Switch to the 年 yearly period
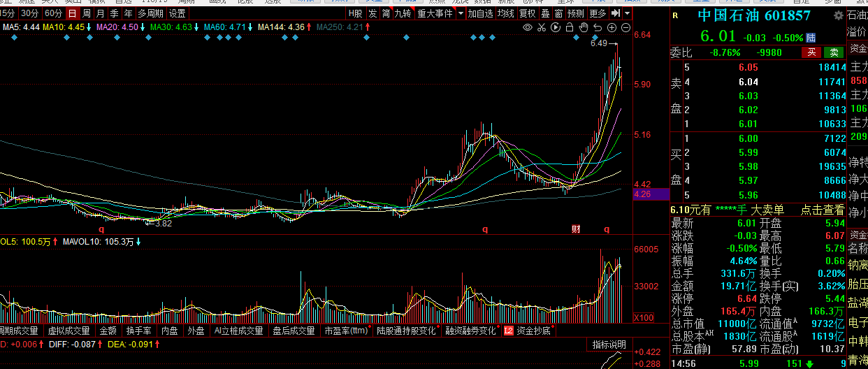The image size is (868, 369). (128, 13)
